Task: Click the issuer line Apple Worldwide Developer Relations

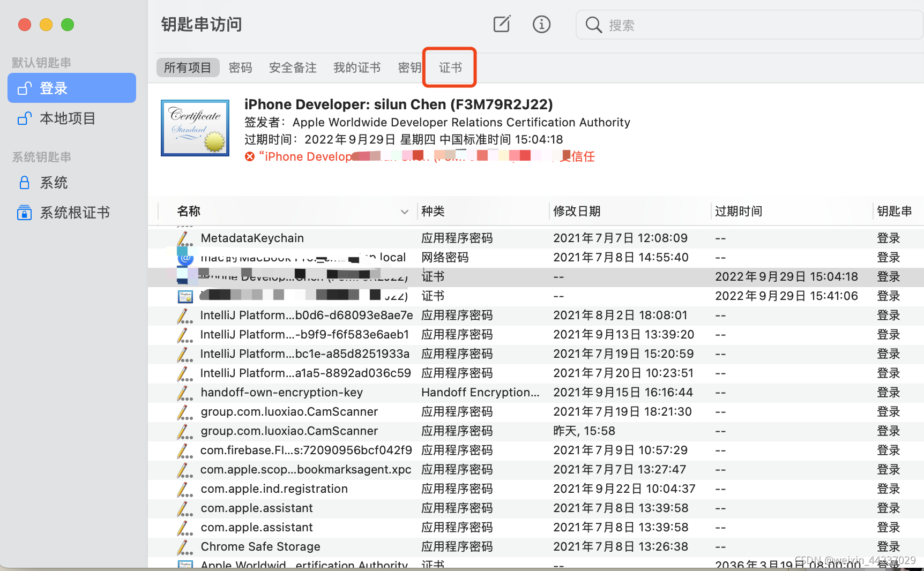Action: (437, 122)
